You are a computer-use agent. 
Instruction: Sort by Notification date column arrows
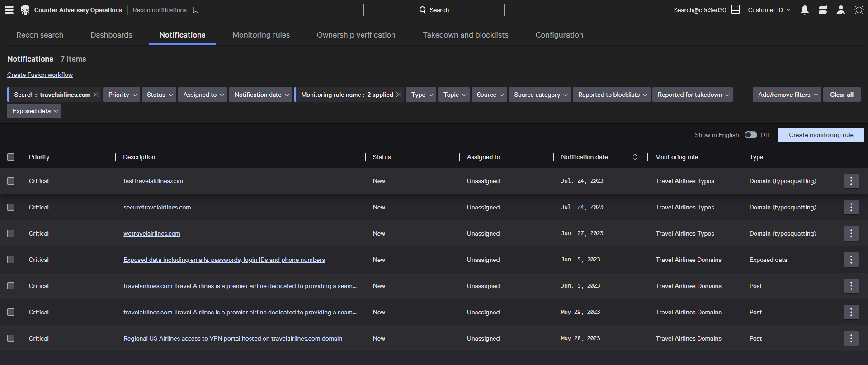pyautogui.click(x=635, y=157)
